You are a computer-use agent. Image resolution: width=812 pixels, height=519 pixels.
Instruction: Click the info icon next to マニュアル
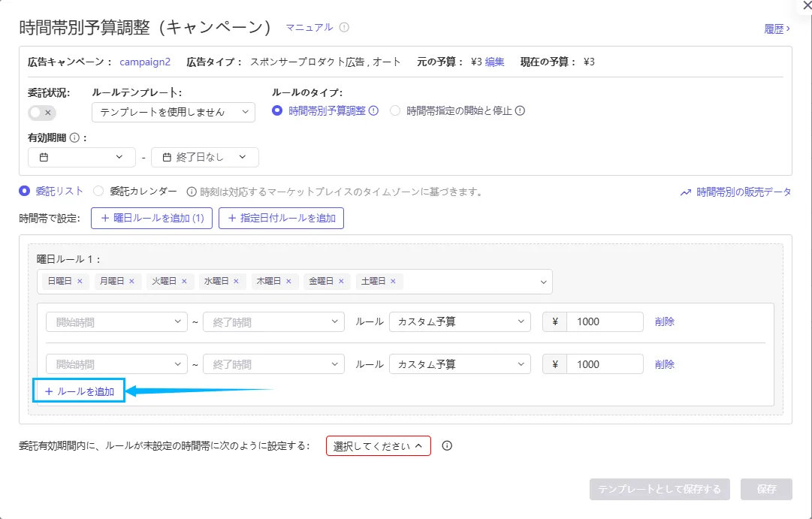[344, 28]
